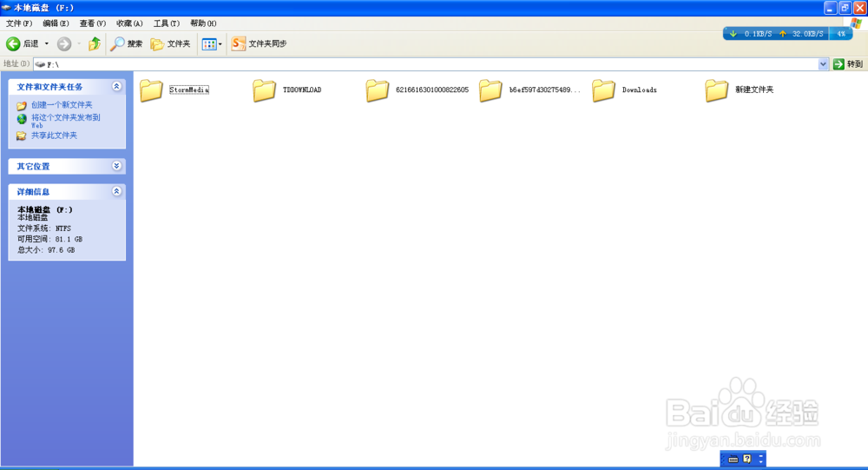Click the 4% usage indicator

pyautogui.click(x=841, y=34)
